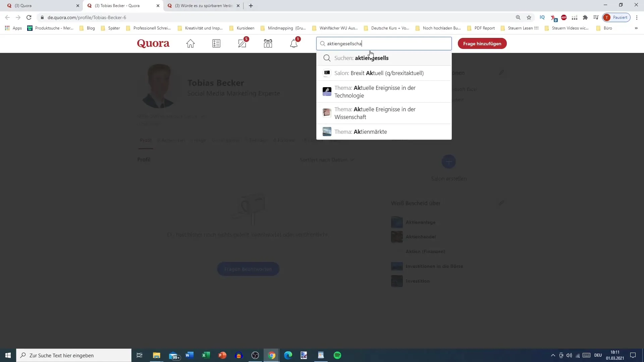Screen dimensions: 644x362
Task: Switch to Antworten tab
Action: click(172, 140)
